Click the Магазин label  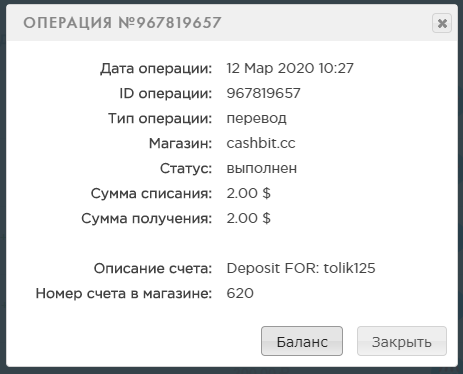click(180, 144)
